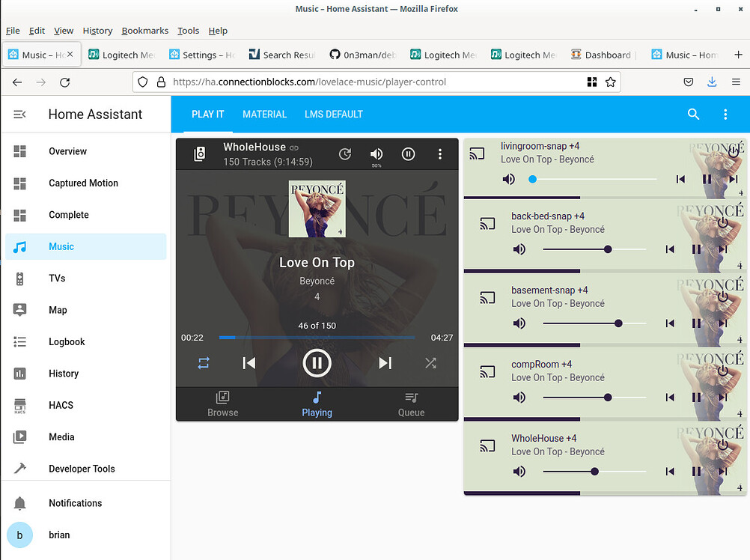Screen dimensions: 750x560
Task: Pause the central play control in the player
Action: [x=317, y=363]
